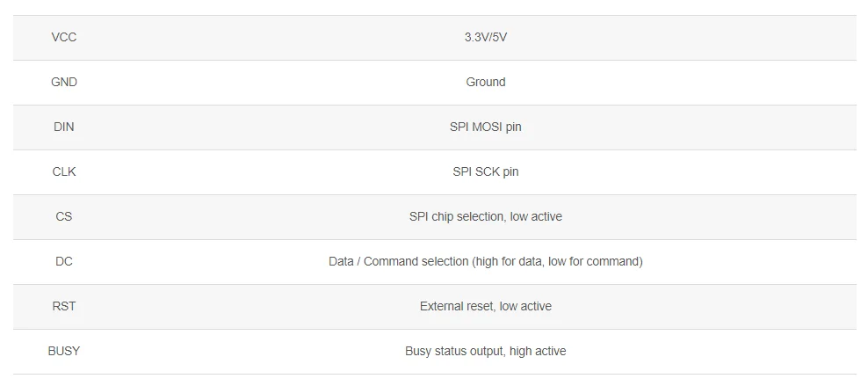
Task: Click 'low active' in the RST row
Action: tap(525, 307)
